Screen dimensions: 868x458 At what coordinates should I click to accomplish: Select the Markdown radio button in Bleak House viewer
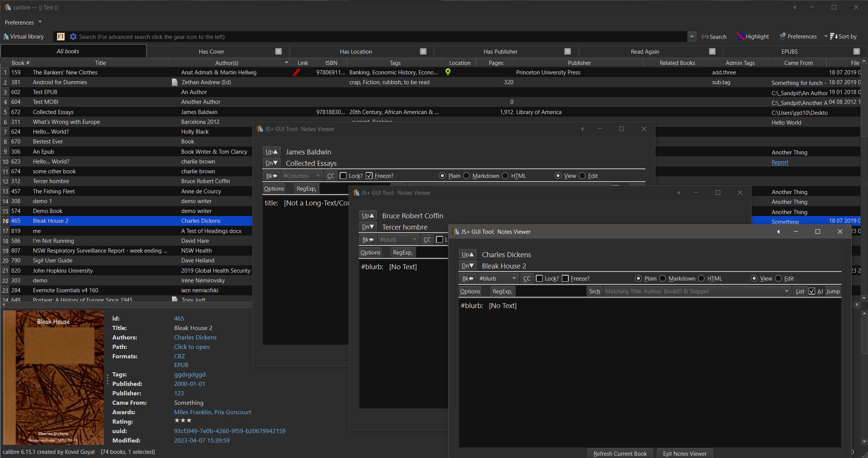662,279
